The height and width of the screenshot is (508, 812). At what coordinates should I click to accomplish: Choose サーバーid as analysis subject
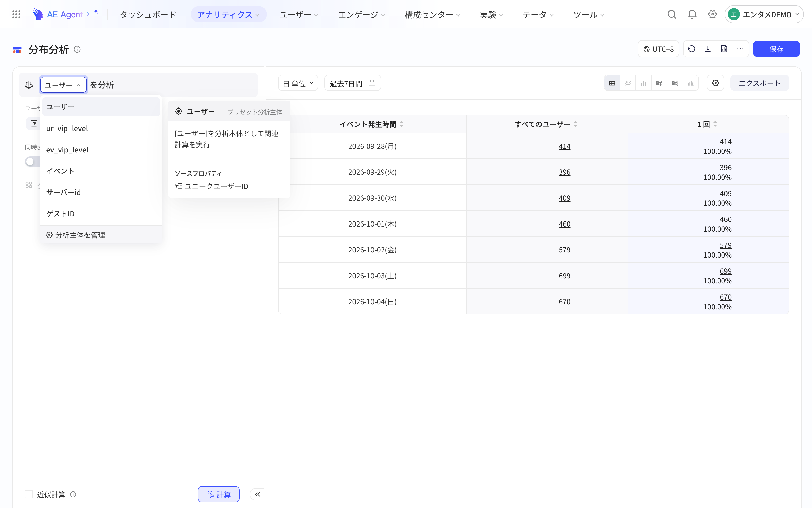101,192
